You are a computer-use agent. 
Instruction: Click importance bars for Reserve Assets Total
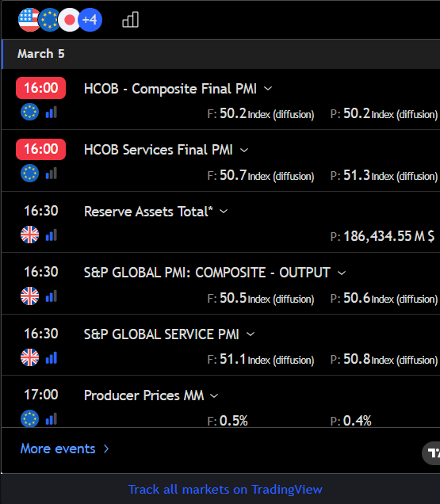[52, 235]
